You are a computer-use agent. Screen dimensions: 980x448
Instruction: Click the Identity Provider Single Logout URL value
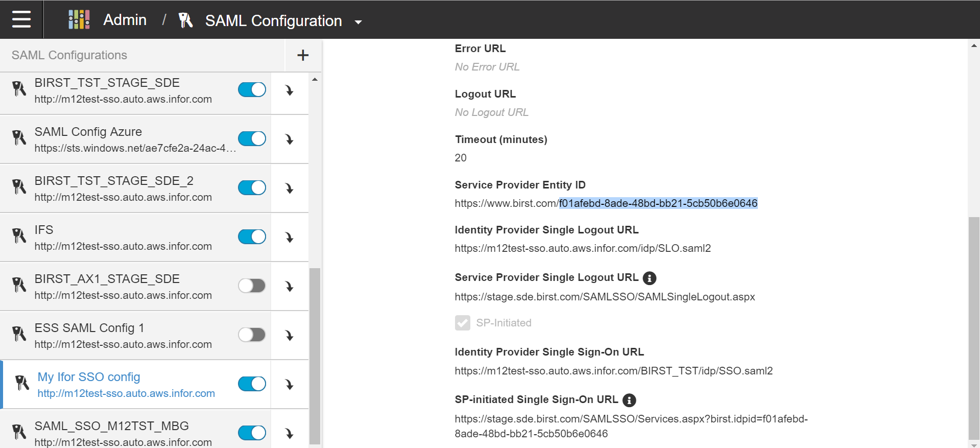click(583, 248)
